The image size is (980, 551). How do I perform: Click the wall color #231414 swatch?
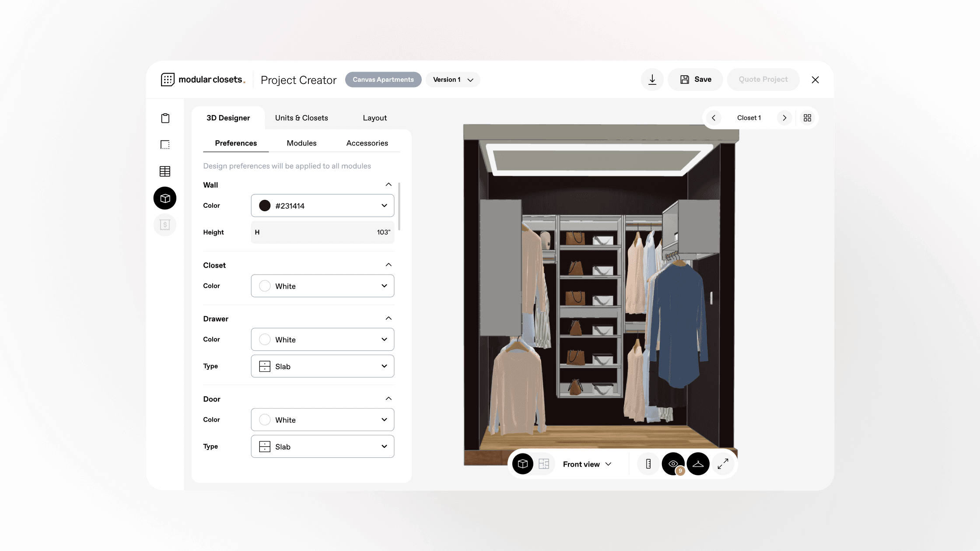pyautogui.click(x=265, y=206)
